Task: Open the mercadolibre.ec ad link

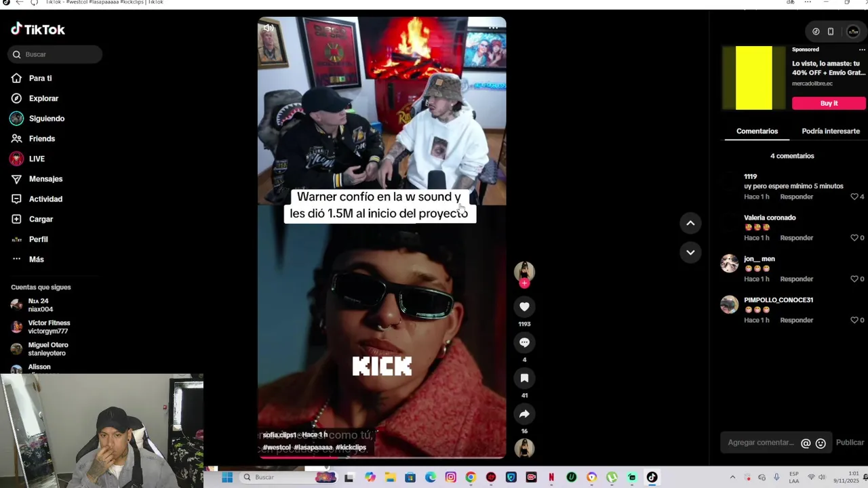Action: pos(812,83)
